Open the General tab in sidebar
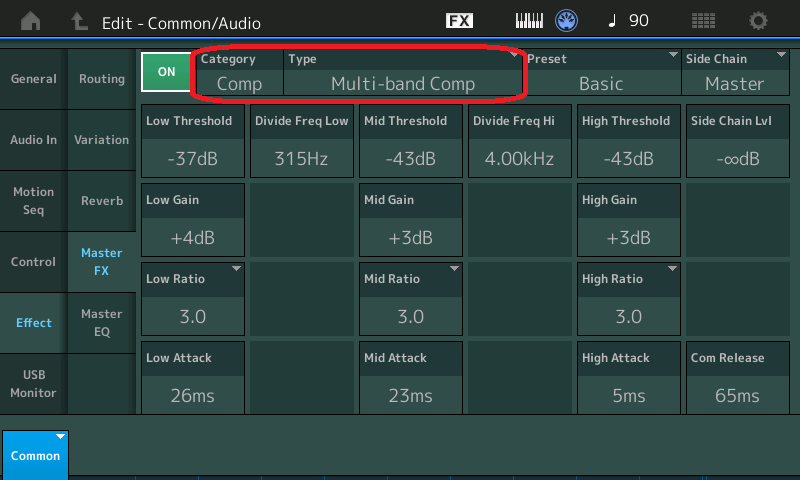 coord(33,79)
